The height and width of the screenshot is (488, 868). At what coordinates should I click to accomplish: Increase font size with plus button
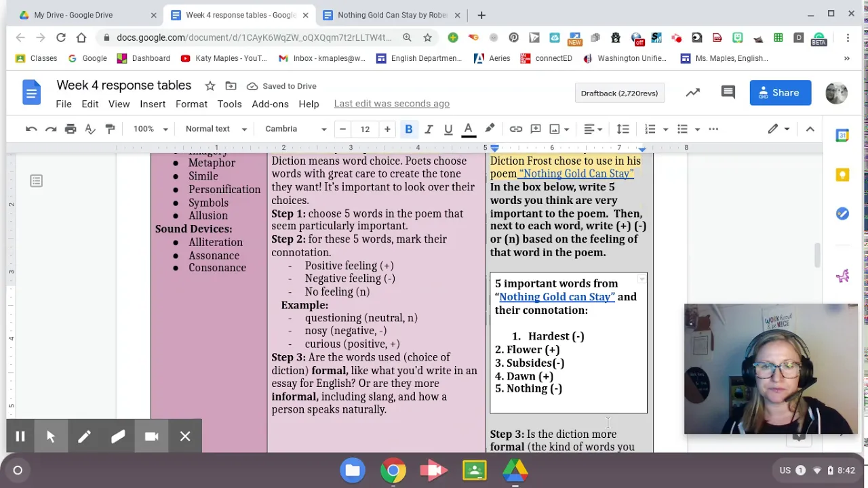(x=387, y=129)
